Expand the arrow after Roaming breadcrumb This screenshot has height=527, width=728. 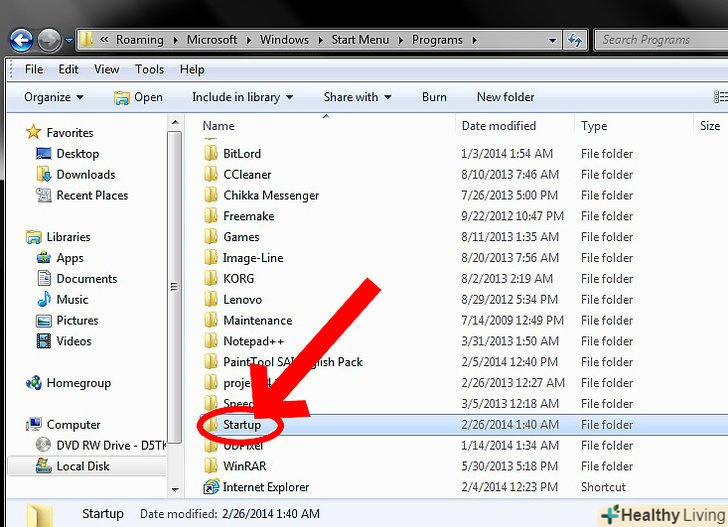[x=175, y=40]
